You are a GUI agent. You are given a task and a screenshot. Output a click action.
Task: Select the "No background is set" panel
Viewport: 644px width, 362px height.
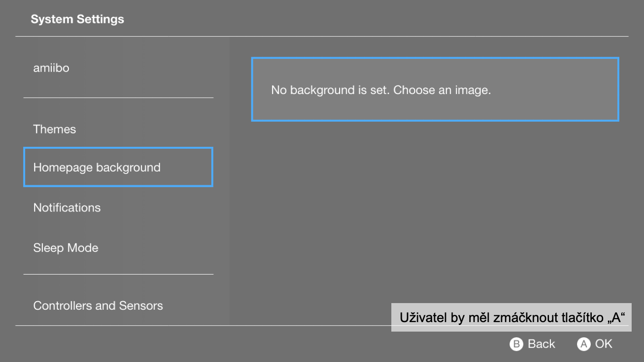click(435, 89)
